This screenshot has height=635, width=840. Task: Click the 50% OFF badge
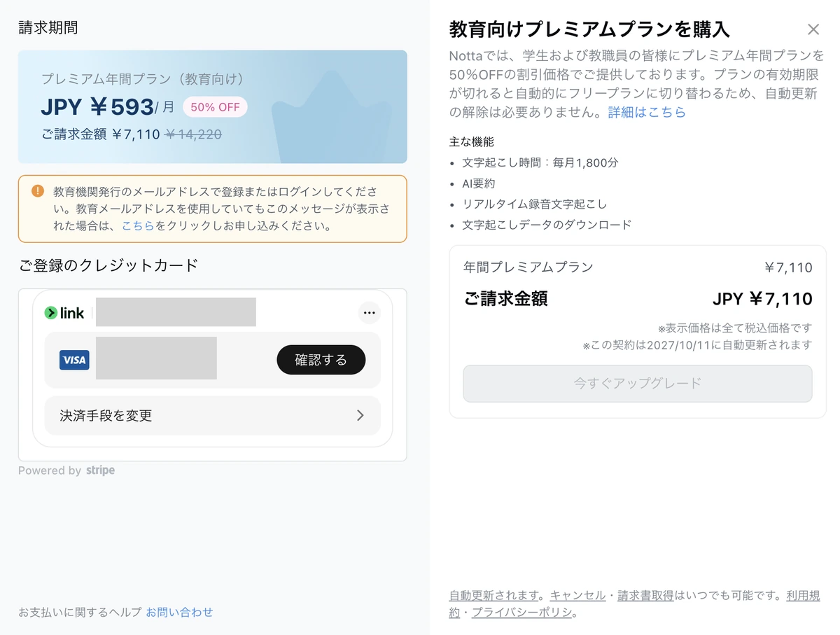tap(215, 107)
